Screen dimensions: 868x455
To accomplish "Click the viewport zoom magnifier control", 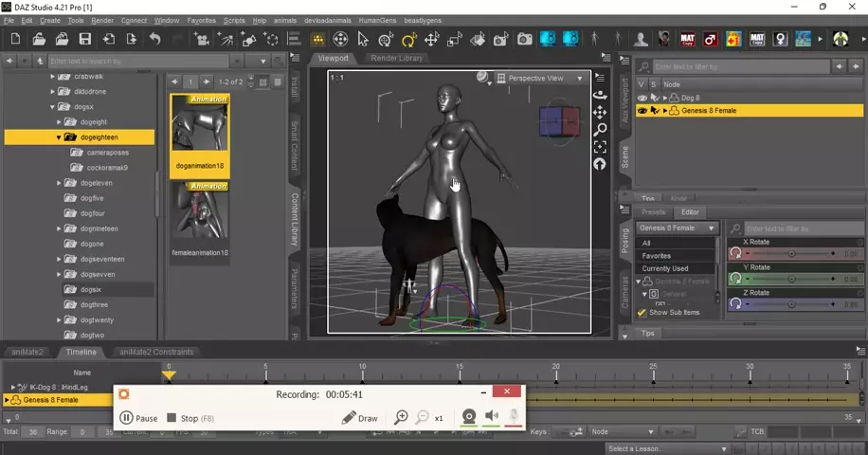I will (600, 129).
